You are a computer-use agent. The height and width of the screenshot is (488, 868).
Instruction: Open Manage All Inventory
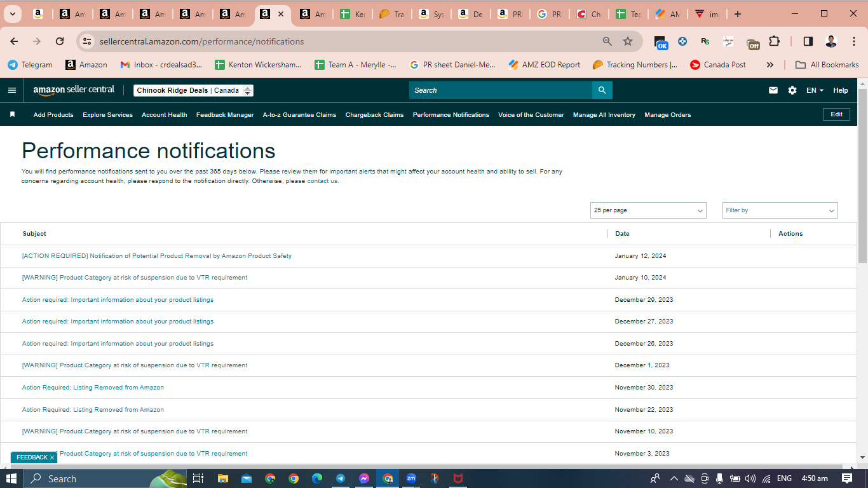604,115
